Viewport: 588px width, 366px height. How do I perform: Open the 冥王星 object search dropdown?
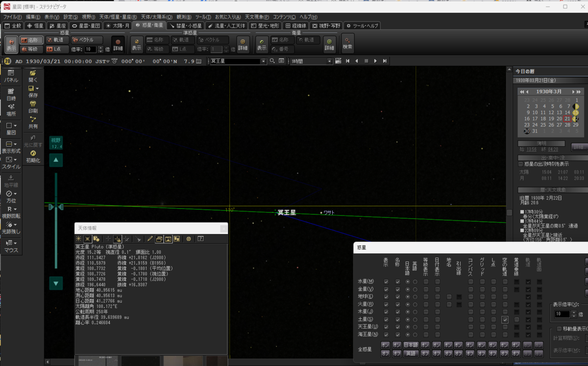[264, 61]
